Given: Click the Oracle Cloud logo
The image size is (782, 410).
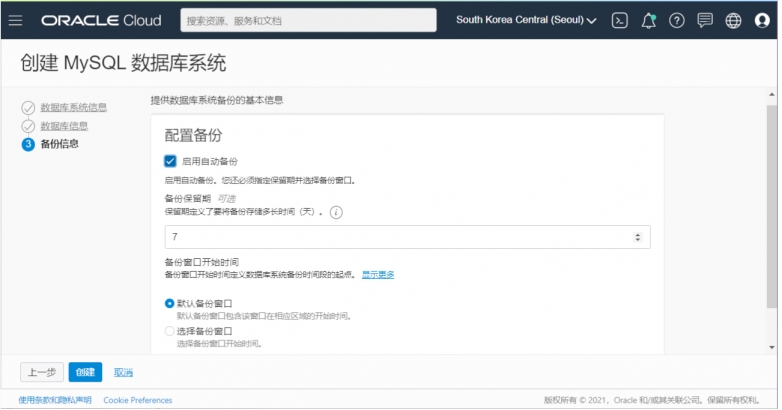Looking at the screenshot, I should (101, 20).
